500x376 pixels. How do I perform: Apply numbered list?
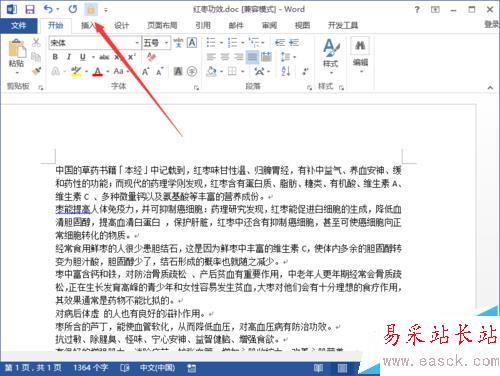(x=232, y=43)
